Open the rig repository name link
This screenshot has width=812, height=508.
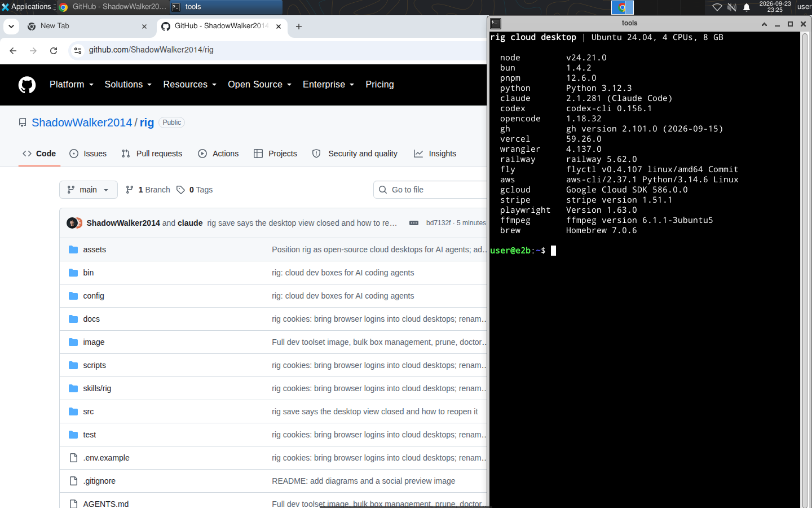point(147,122)
